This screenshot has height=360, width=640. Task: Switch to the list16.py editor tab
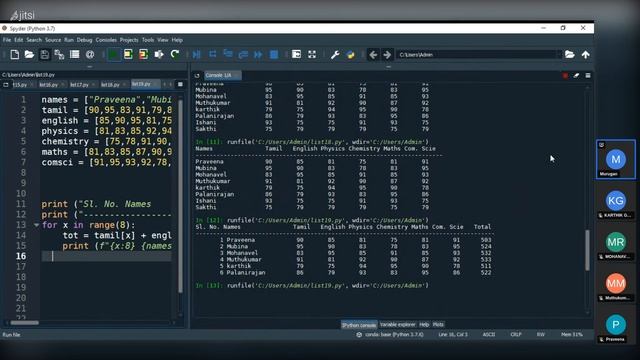click(49, 85)
